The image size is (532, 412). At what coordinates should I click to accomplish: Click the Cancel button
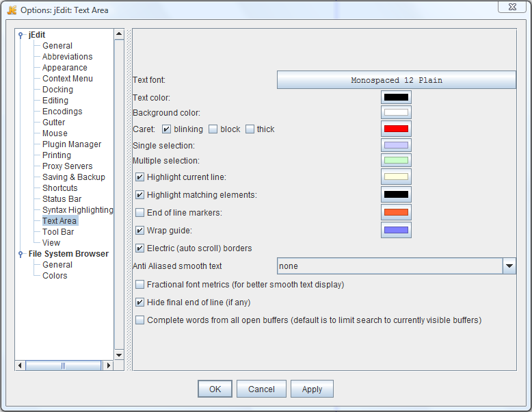pyautogui.click(x=261, y=389)
